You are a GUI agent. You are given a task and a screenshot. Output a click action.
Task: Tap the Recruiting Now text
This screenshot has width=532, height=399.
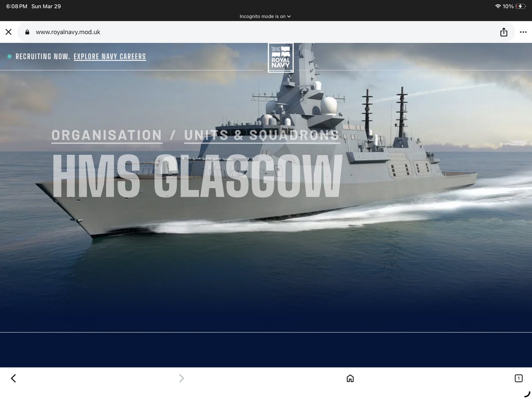(x=43, y=57)
